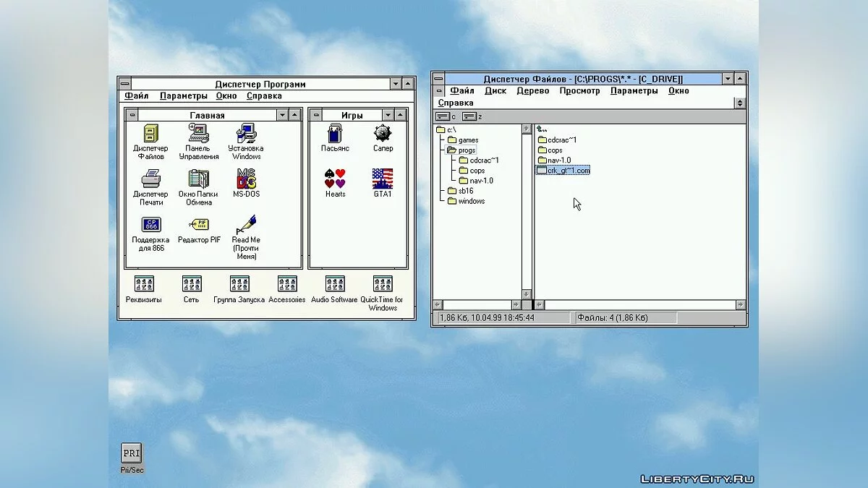Select the sb16 folder in tree
Screen dimensions: 868x488
465,191
